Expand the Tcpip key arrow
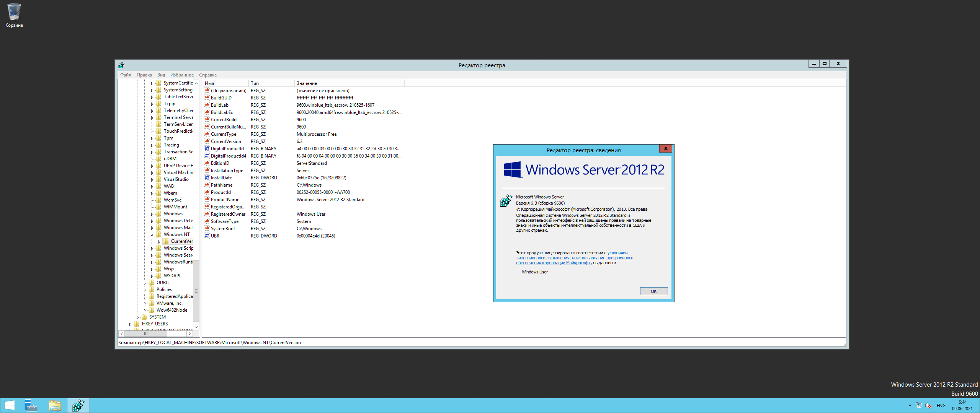This screenshot has height=413, width=980. (152, 104)
